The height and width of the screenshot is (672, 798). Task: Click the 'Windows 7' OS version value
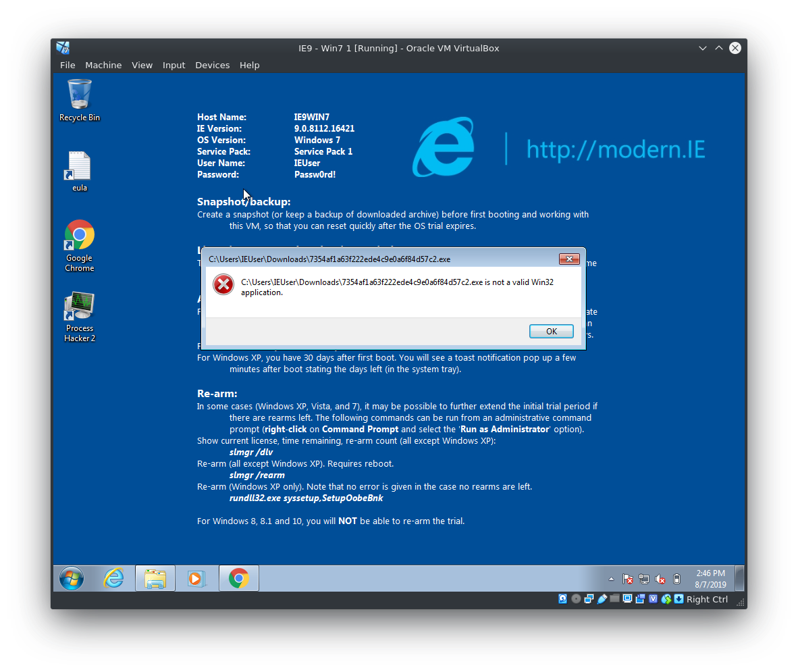(x=317, y=140)
